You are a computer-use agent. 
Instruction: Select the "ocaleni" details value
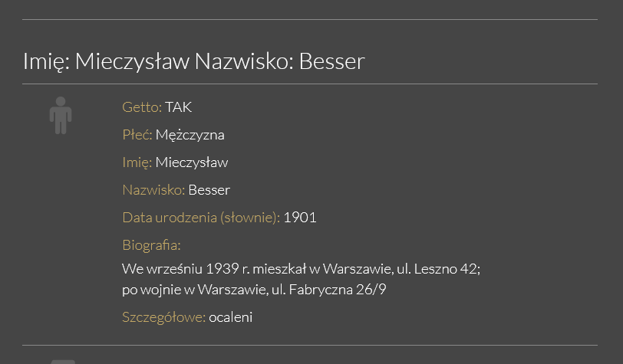pos(231,317)
